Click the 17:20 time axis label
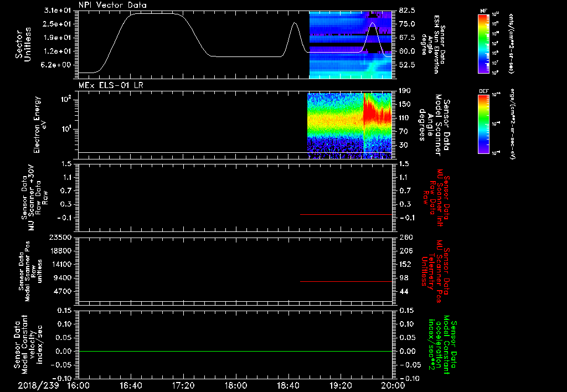567x392 pixels. pos(183,385)
